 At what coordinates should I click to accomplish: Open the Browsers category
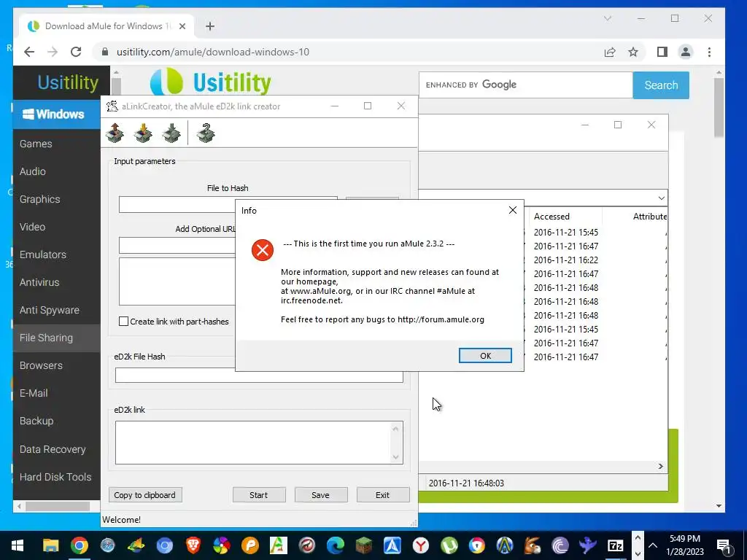41,365
